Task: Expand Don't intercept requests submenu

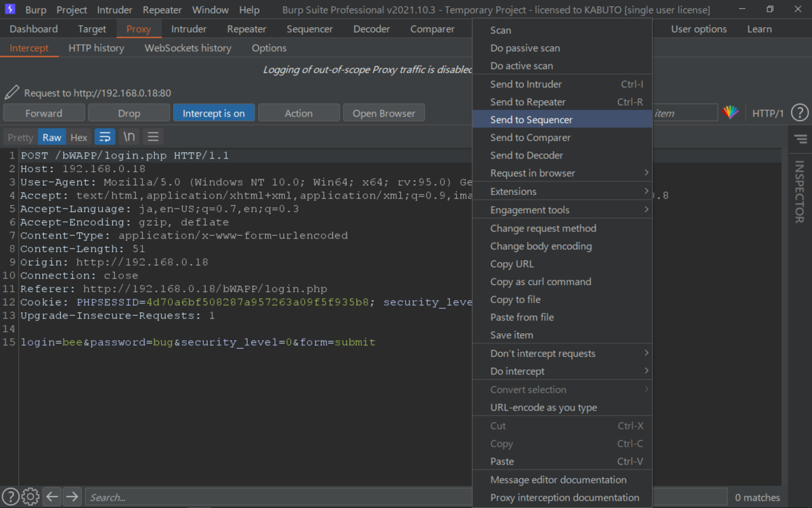Action: [562, 353]
